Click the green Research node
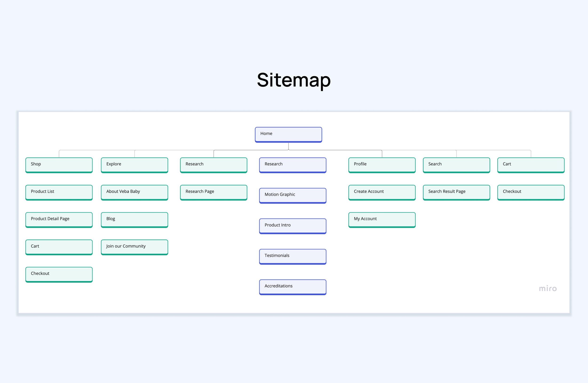The height and width of the screenshot is (383, 588). point(214,165)
